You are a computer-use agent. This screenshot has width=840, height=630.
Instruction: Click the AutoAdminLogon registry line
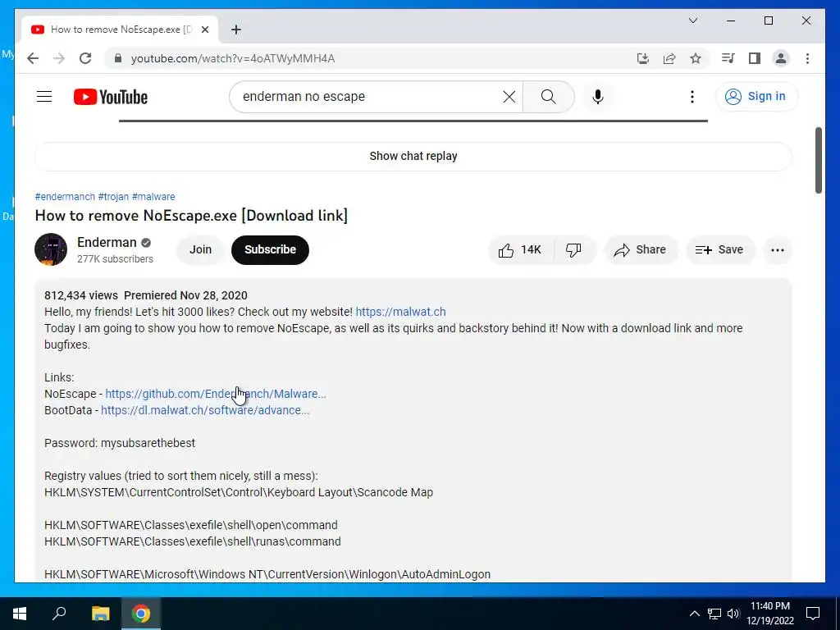[267, 574]
